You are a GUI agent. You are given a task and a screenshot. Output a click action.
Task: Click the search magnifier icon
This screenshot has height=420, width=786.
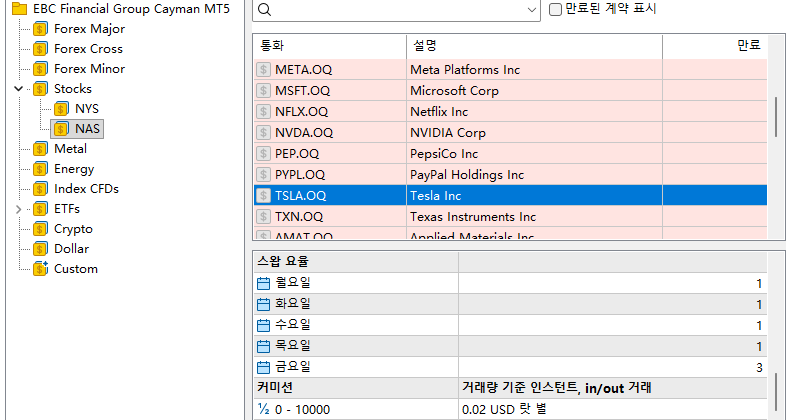point(264,10)
